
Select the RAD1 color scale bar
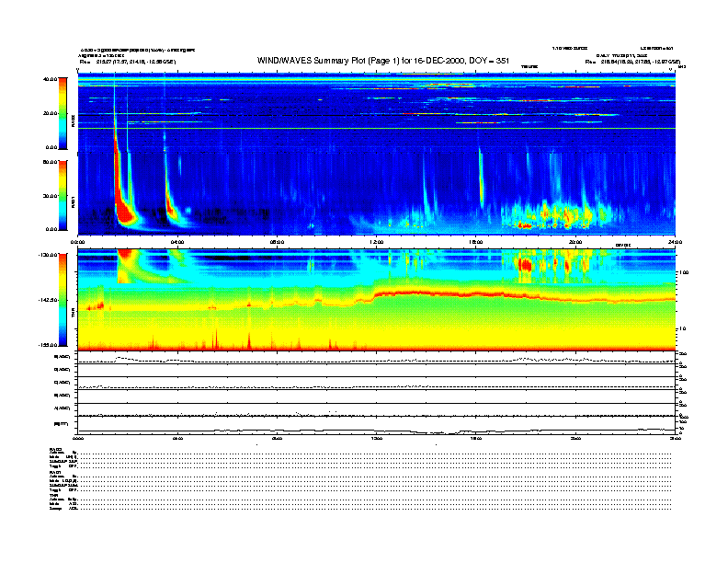(x=63, y=195)
